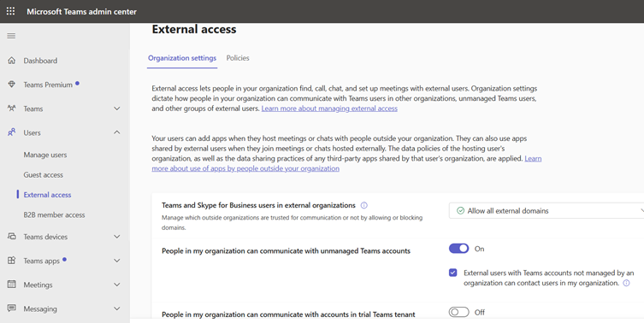
Task: Open B2B member access page
Action: click(x=54, y=214)
